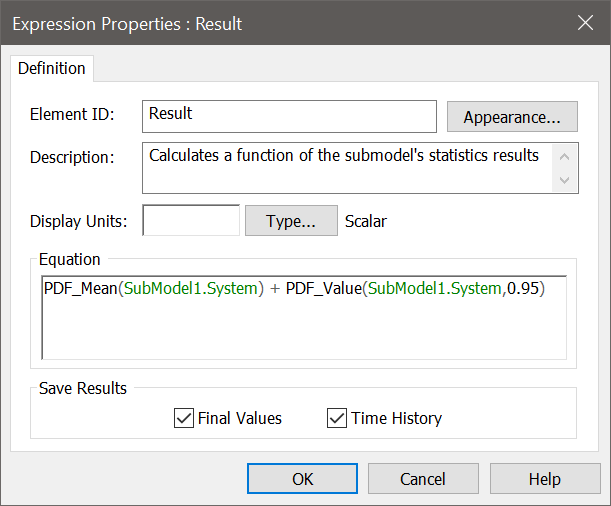Click the Element ID field containing Result
611x506 pixels.
289,116
